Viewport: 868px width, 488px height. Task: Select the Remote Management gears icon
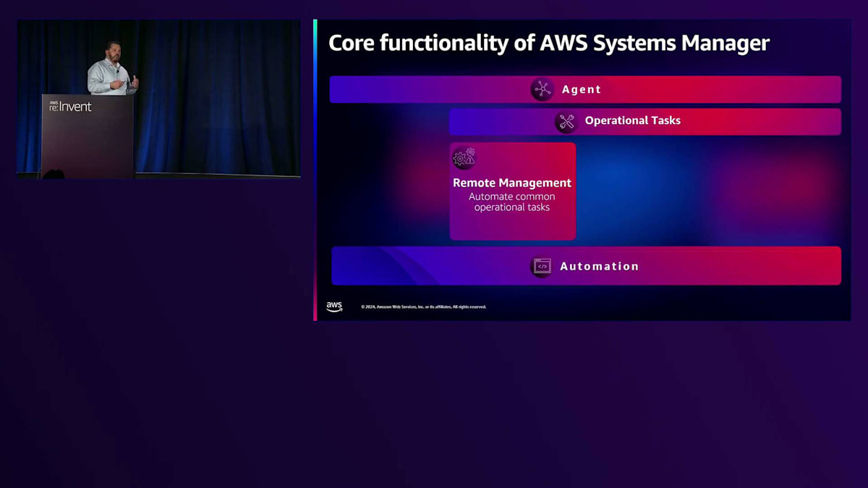pos(464,158)
